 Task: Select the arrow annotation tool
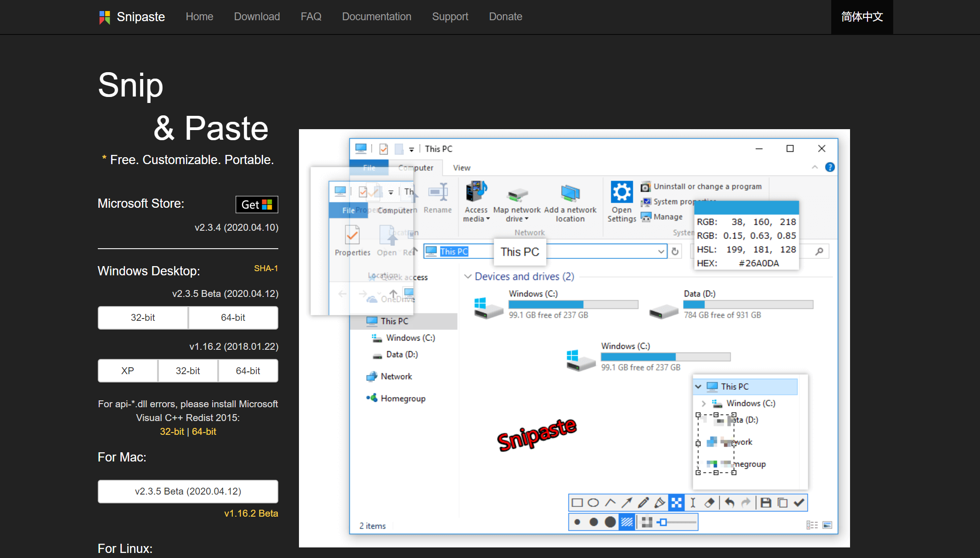627,503
